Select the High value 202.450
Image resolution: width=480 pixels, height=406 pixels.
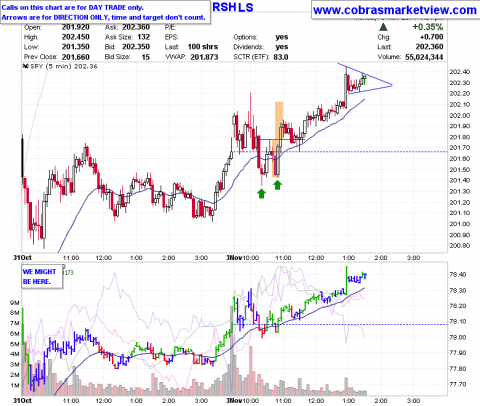pos(76,37)
